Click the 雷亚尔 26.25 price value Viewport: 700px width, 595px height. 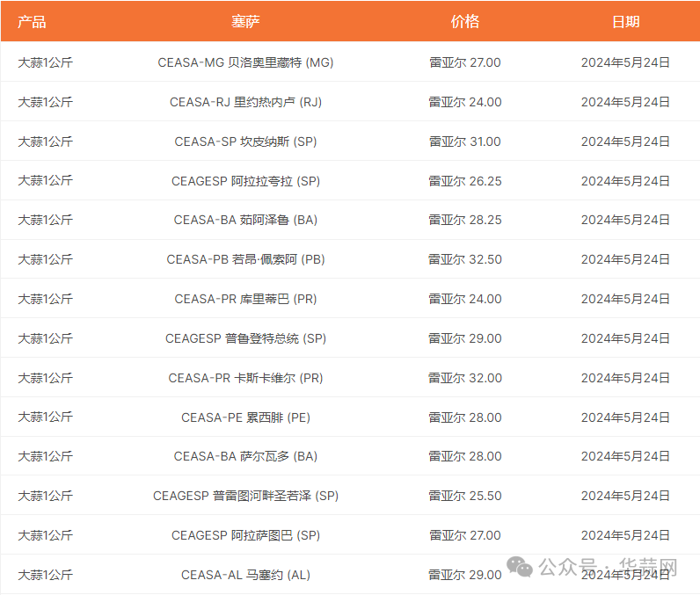pos(464,181)
